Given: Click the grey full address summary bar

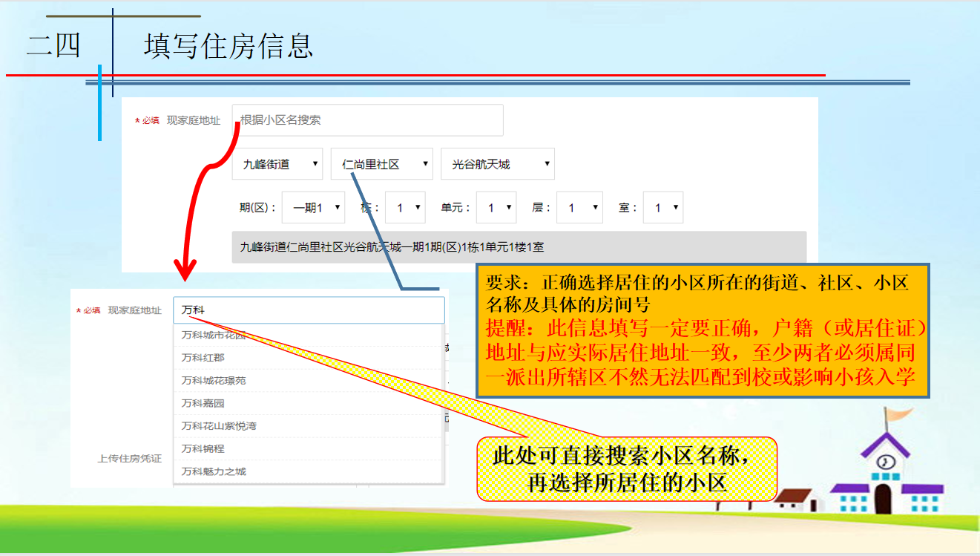Looking at the screenshot, I should coord(519,247).
